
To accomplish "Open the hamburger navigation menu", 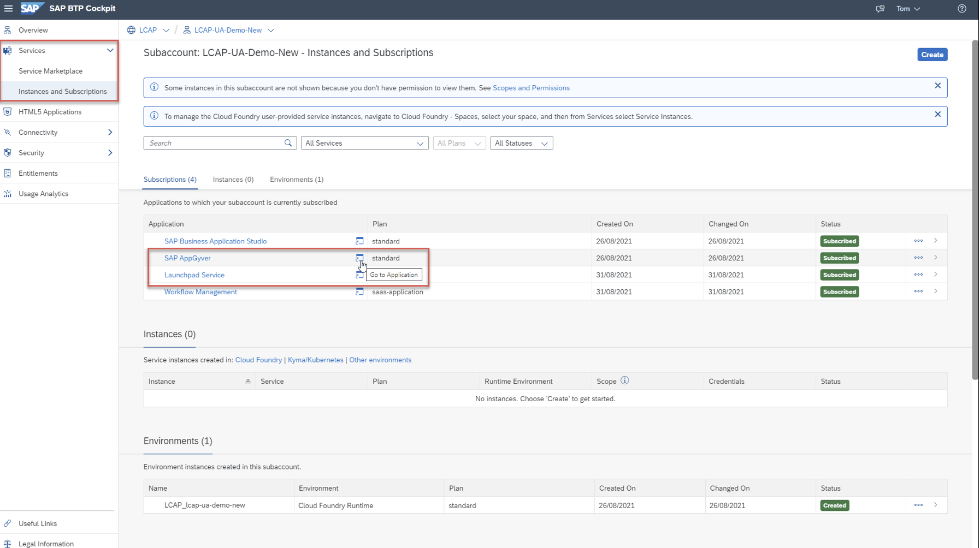I will tap(8, 8).
